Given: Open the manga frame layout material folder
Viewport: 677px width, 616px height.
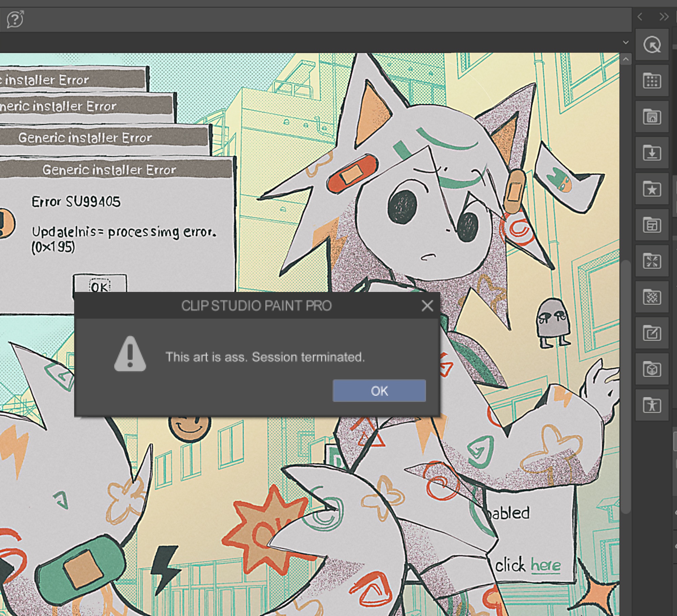Looking at the screenshot, I should point(652,225).
